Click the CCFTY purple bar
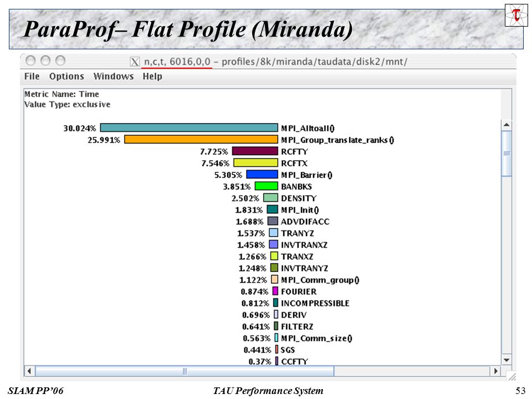 pyautogui.click(x=277, y=361)
